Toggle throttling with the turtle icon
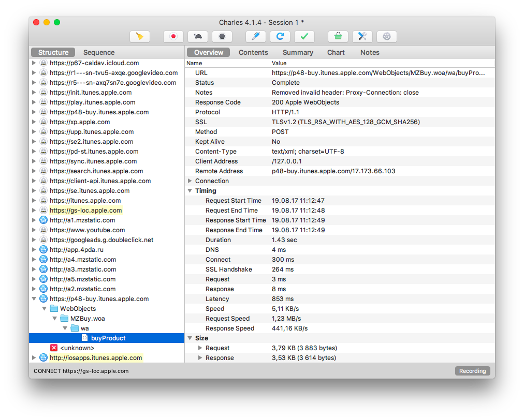 198,36
